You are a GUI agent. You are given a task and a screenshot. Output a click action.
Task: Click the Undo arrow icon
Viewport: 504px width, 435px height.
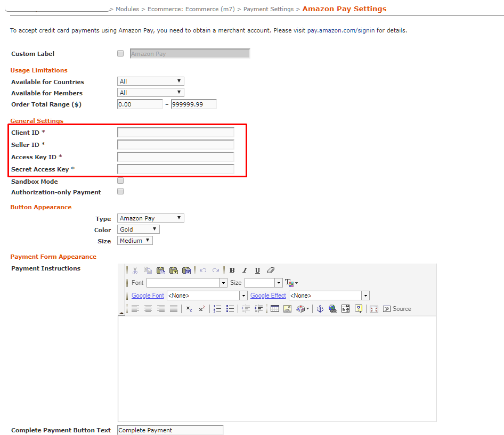(x=203, y=270)
